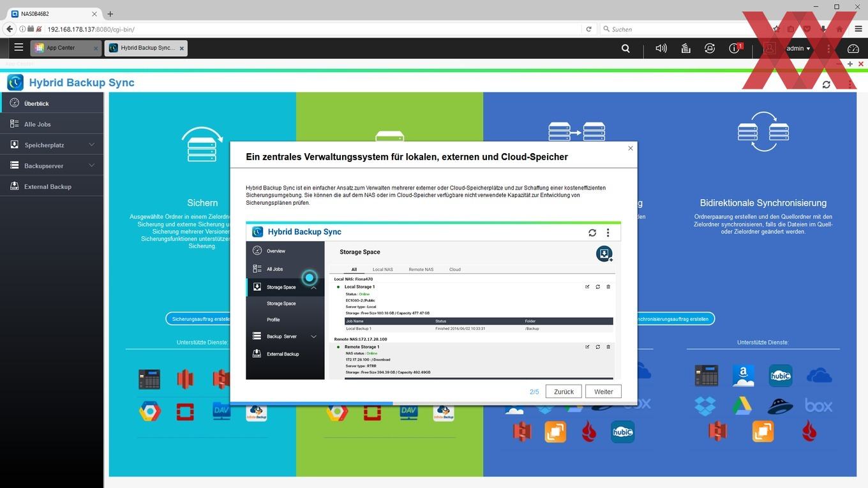
Task: Open the external devices icon
Action: click(710, 48)
